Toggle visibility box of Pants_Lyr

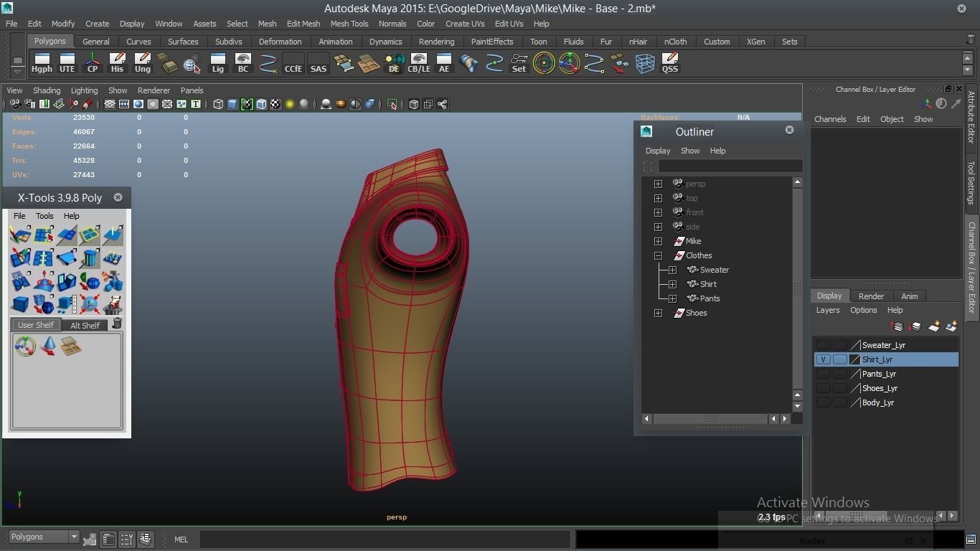823,374
